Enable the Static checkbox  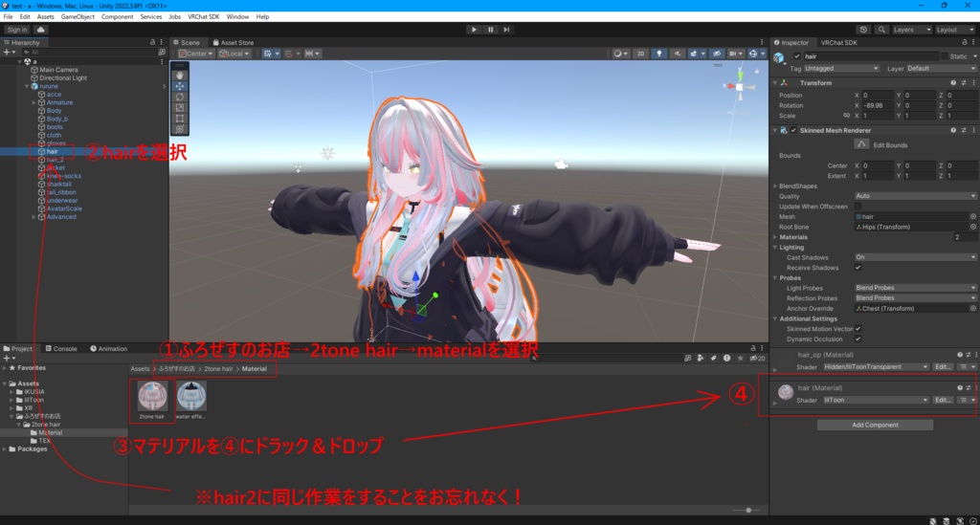(945, 56)
